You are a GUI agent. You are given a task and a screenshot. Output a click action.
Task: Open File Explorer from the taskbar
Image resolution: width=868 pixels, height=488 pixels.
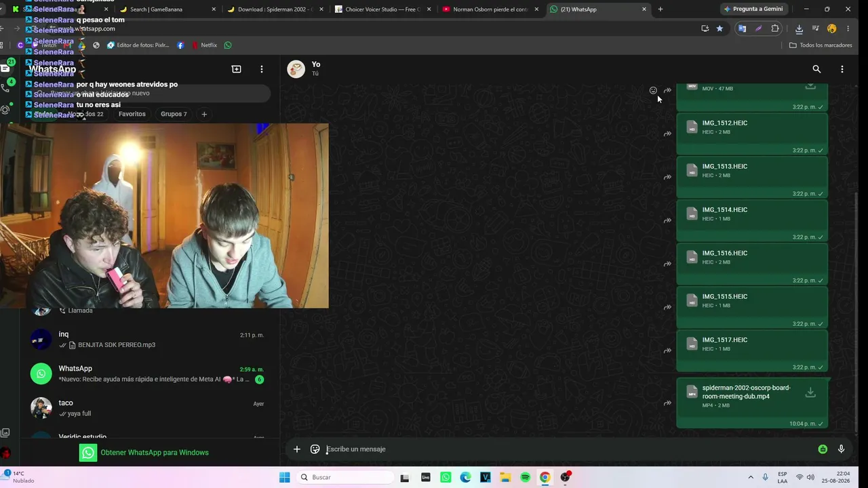505,477
